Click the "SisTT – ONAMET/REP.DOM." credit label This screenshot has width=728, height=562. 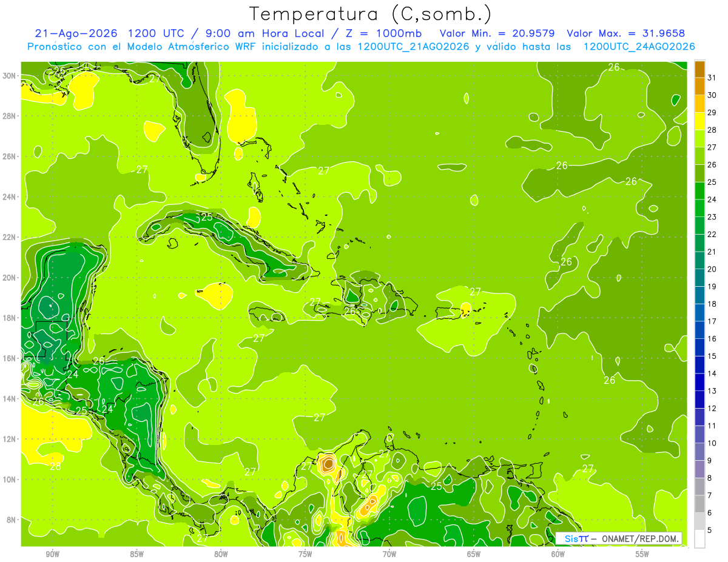(619, 538)
